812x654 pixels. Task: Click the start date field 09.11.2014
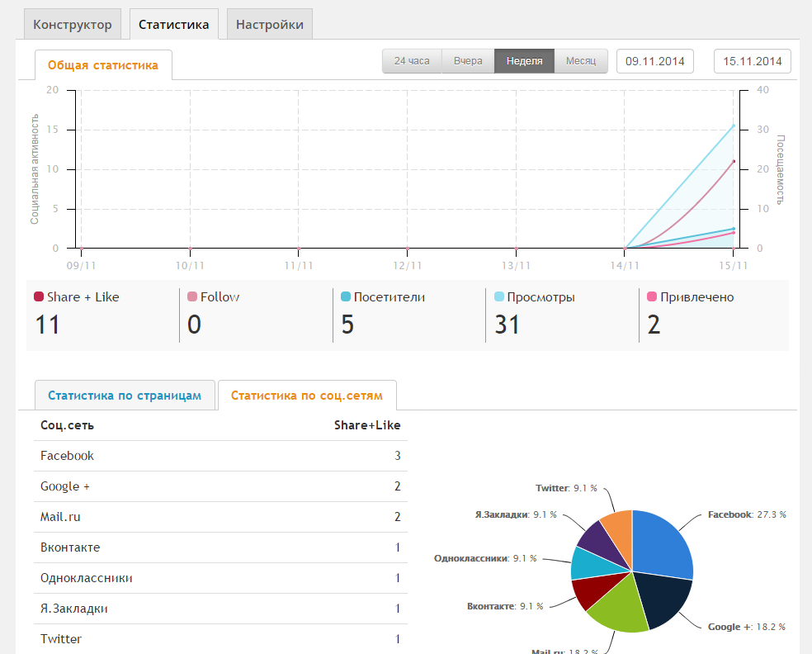pyautogui.click(x=655, y=61)
